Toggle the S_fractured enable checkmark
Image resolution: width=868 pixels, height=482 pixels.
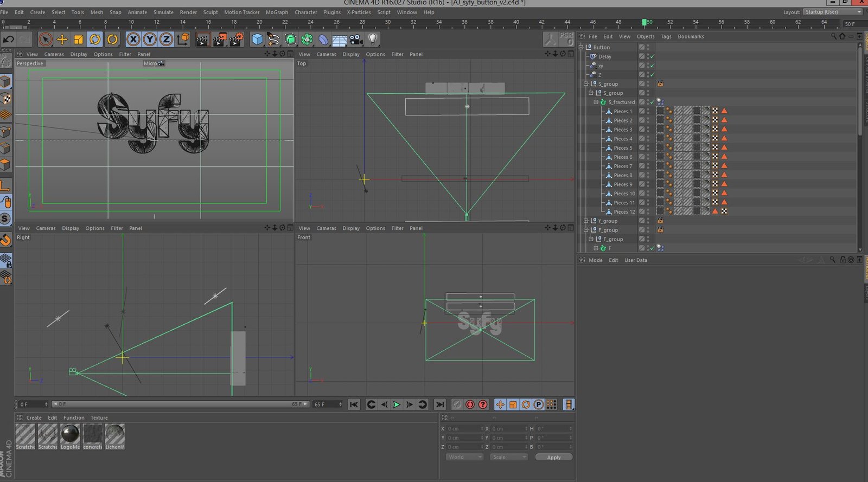tap(652, 102)
